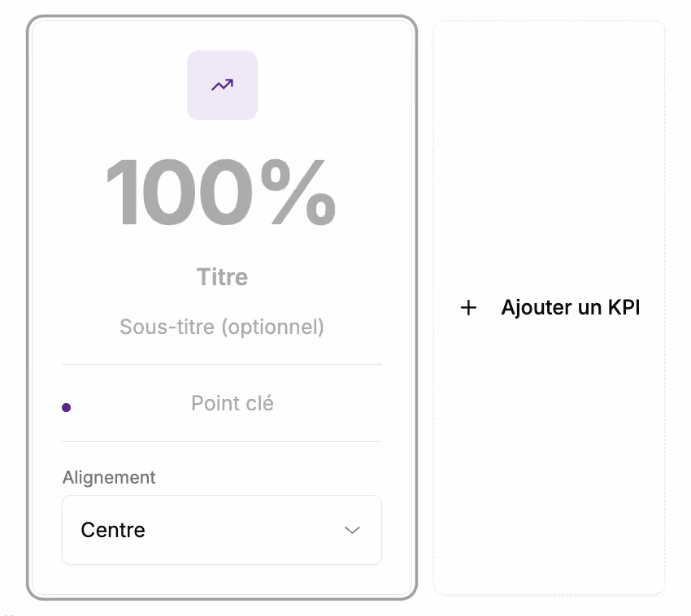Click the Ajouter un KPI button
Image resolution: width=691 pixels, height=616 pixels.
pyautogui.click(x=550, y=308)
